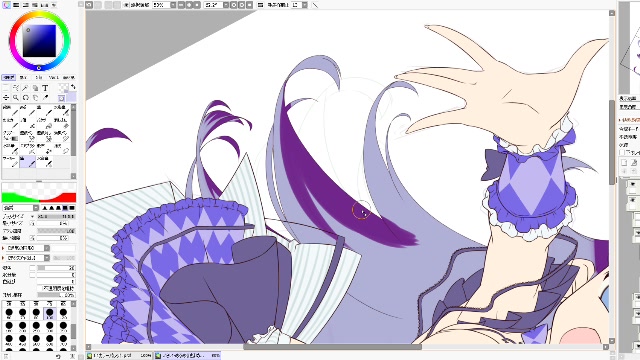Screen dimensions: 640x360
Task: Swap foreground and background colors
Action: [73, 87]
